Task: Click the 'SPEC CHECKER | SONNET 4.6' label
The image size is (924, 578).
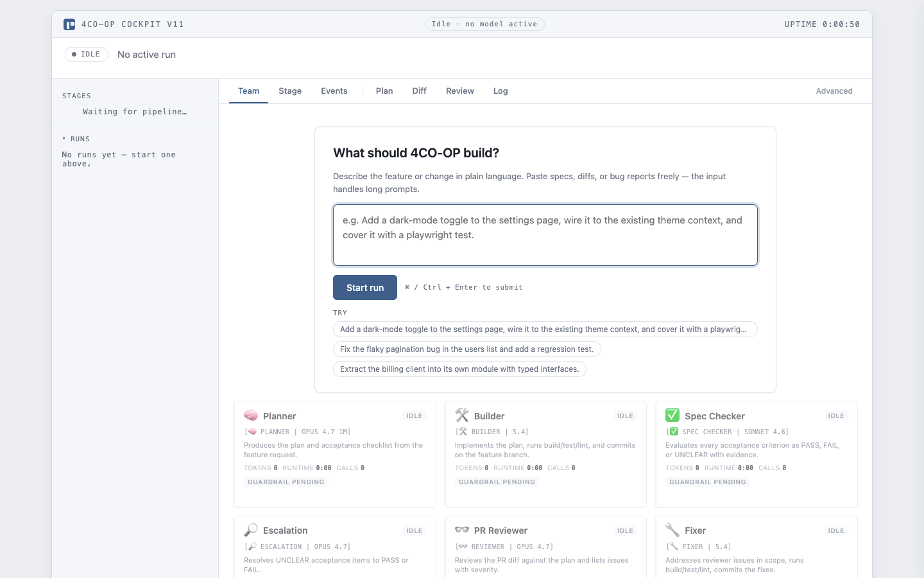Action: pyautogui.click(x=727, y=432)
